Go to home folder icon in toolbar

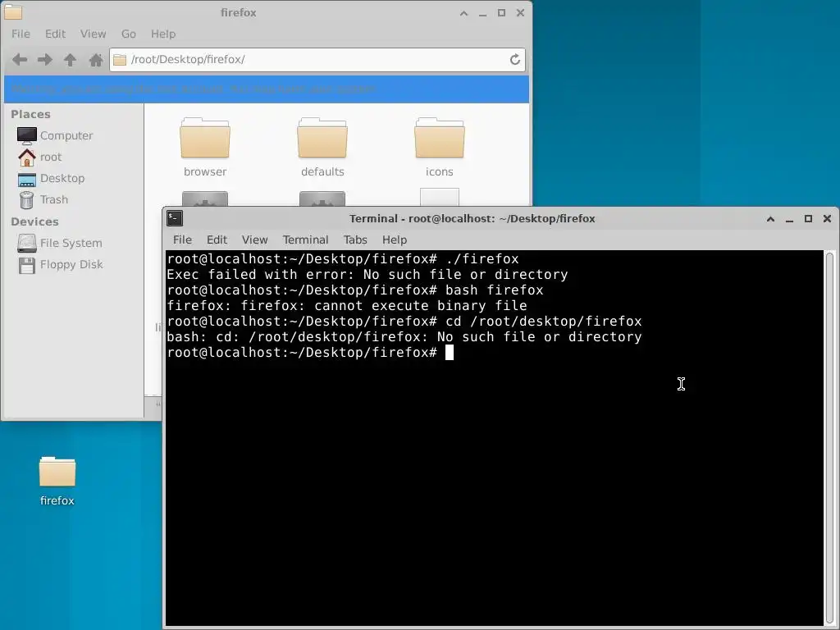(96, 59)
